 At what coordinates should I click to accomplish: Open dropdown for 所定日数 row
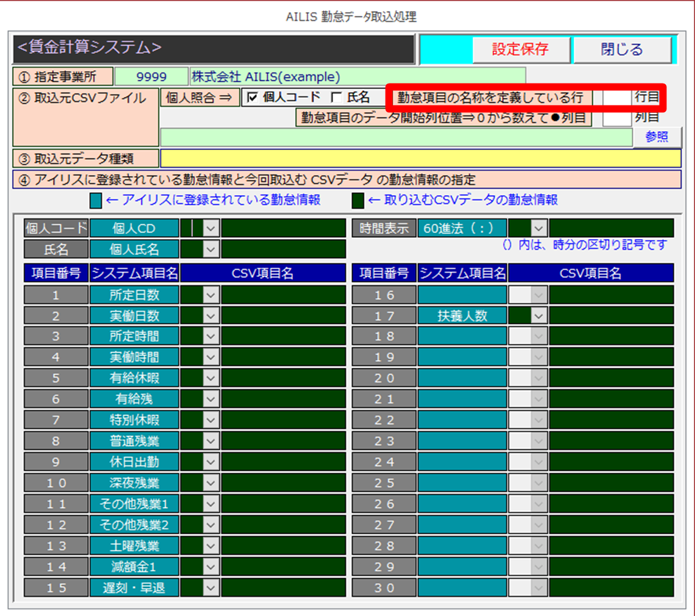click(211, 295)
